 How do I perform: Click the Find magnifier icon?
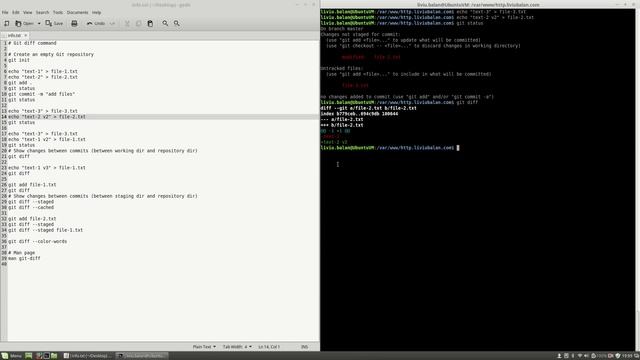[165, 23]
